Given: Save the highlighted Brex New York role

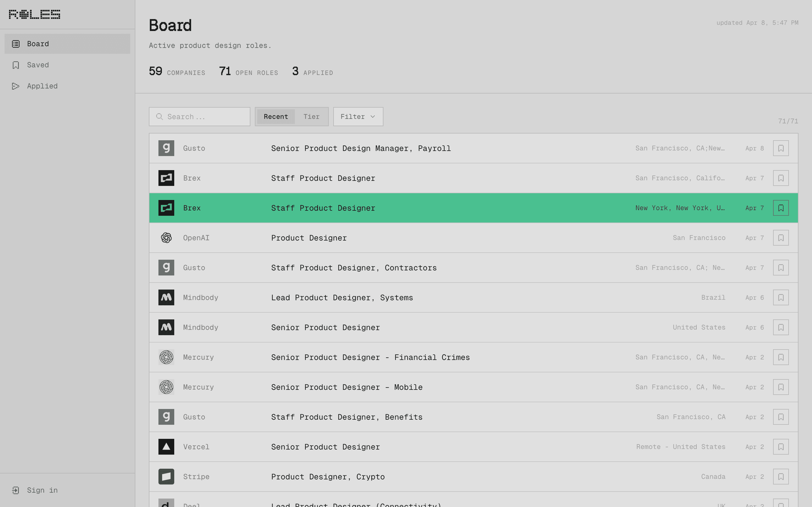Looking at the screenshot, I should click(x=780, y=208).
